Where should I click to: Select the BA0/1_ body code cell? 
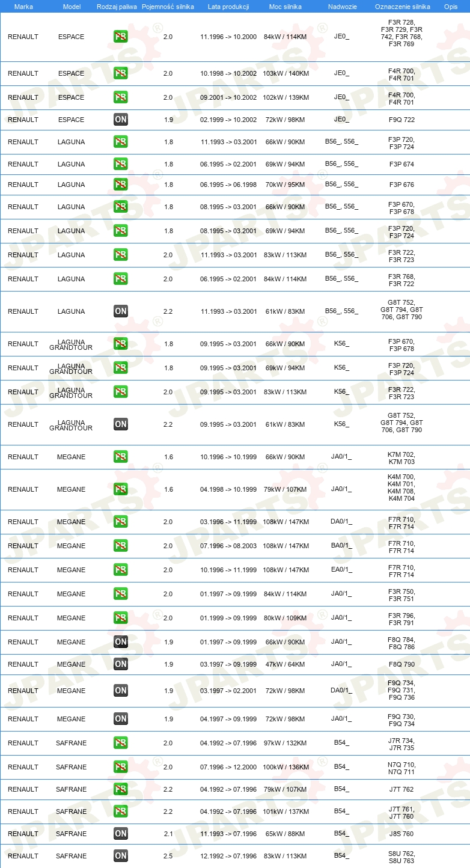click(341, 546)
